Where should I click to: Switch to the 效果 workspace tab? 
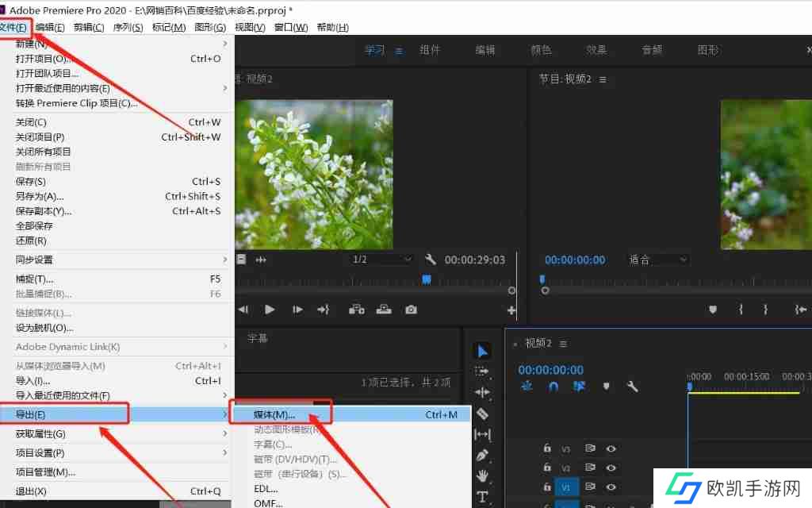click(596, 49)
